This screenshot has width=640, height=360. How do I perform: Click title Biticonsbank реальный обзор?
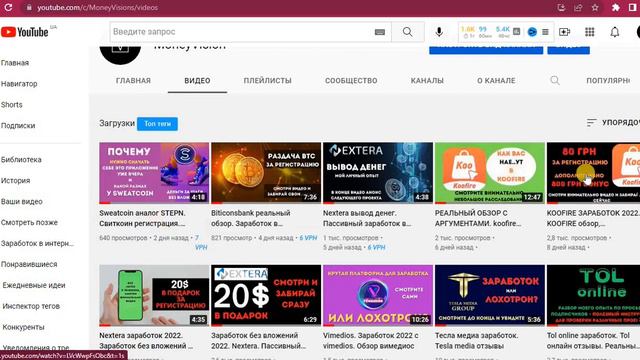coord(251,218)
